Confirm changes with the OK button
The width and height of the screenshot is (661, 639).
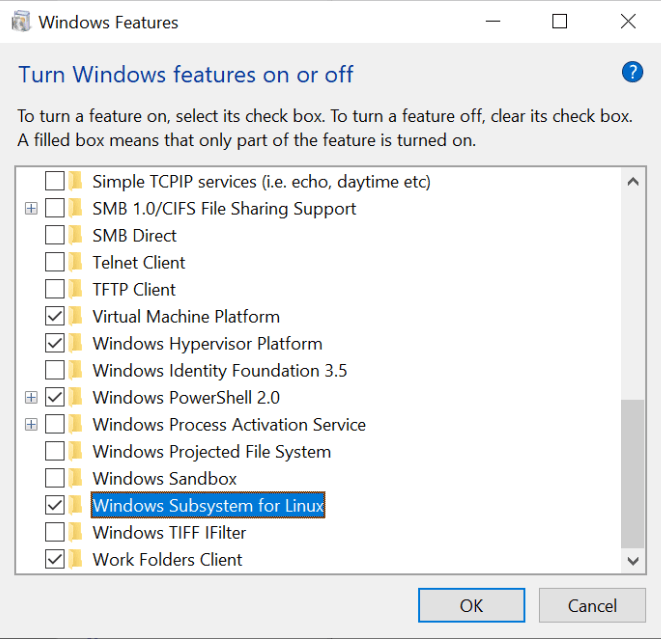coord(471,605)
